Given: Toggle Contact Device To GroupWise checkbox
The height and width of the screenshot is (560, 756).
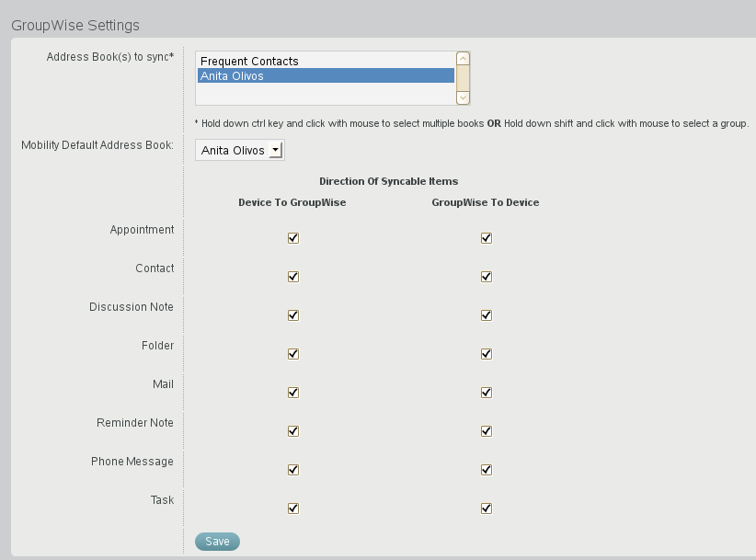Looking at the screenshot, I should pos(293,277).
